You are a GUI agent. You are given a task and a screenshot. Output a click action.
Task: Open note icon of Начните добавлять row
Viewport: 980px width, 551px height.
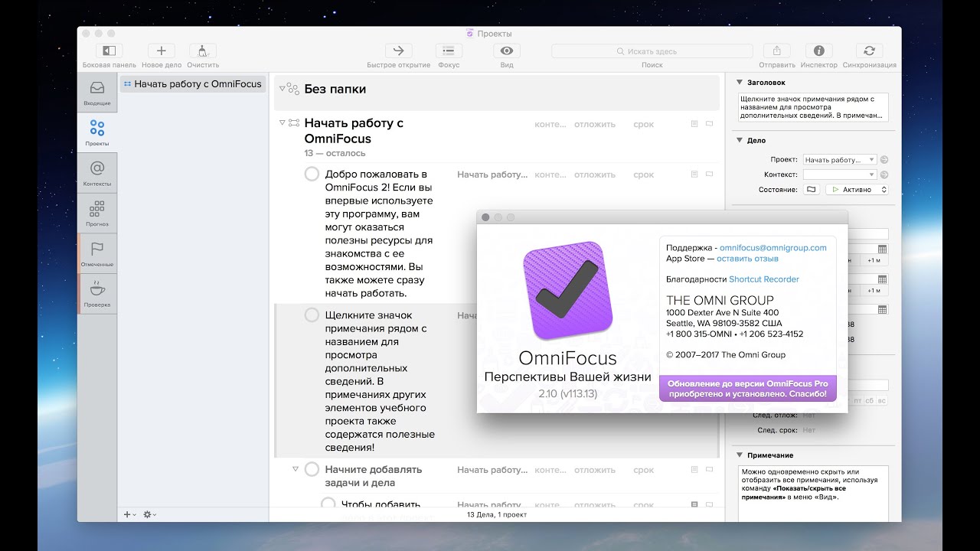pyautogui.click(x=694, y=470)
